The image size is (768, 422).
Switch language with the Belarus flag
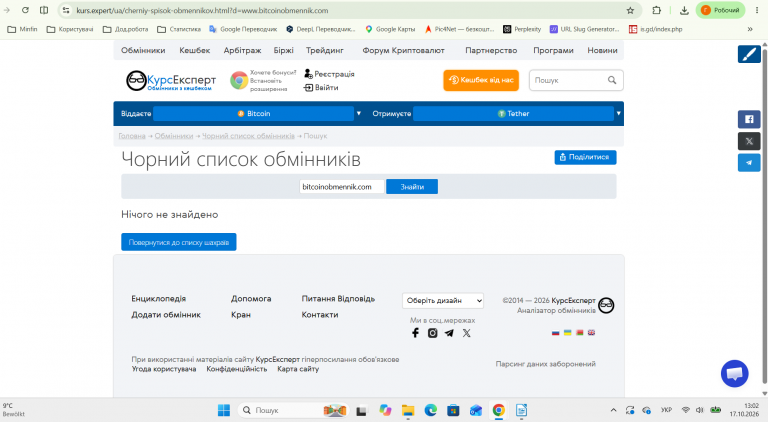click(579, 332)
